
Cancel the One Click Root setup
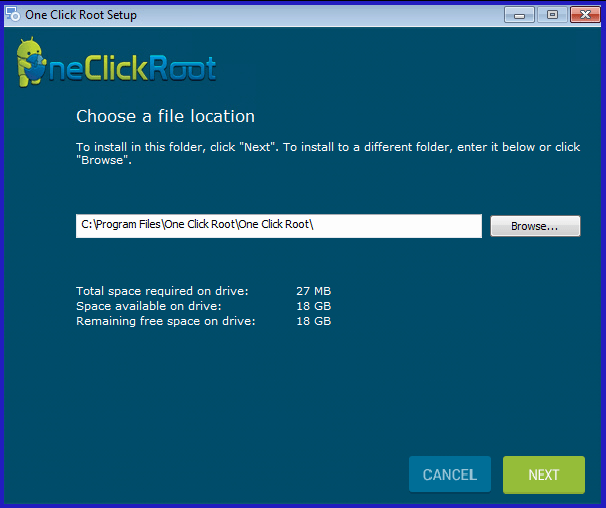(x=450, y=474)
